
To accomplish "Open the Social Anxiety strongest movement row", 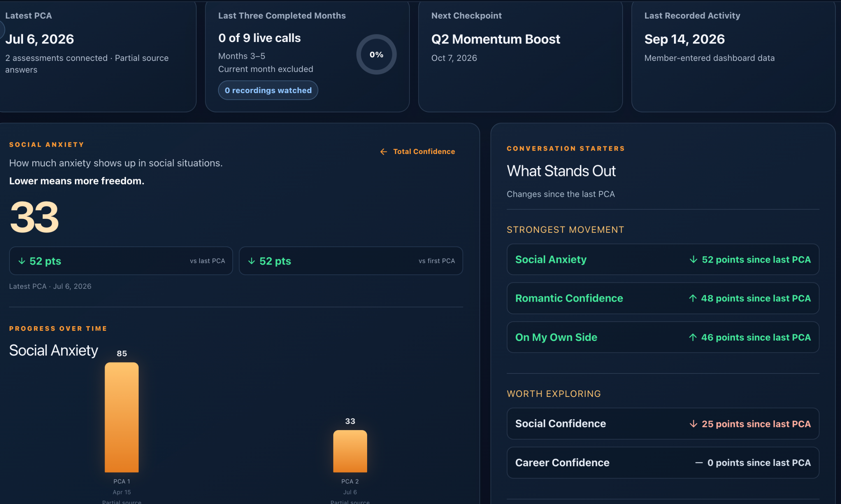I will [663, 259].
